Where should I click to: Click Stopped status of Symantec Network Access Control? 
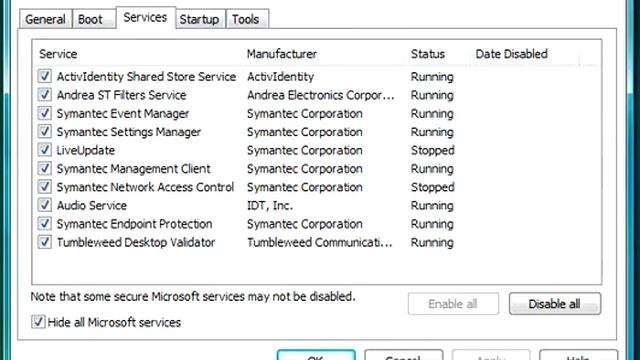433,187
